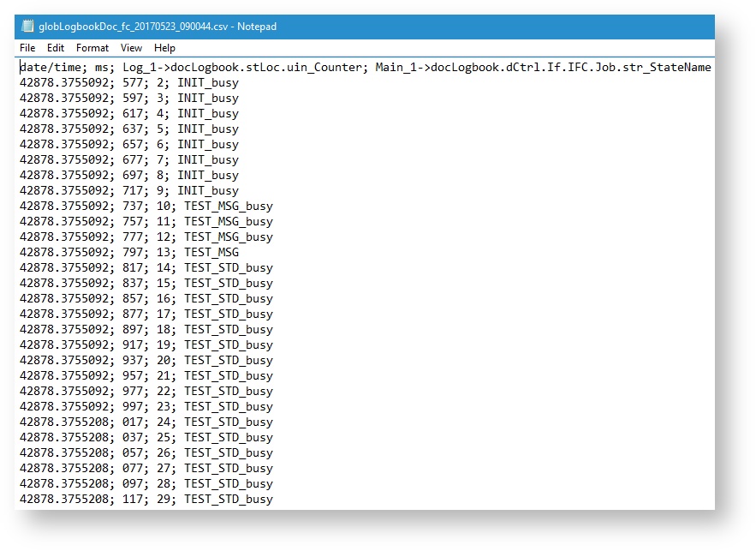
Task: Click the title text globLogbookDoc_fc_20170523_090044.csv
Action: pyautogui.click(x=133, y=27)
